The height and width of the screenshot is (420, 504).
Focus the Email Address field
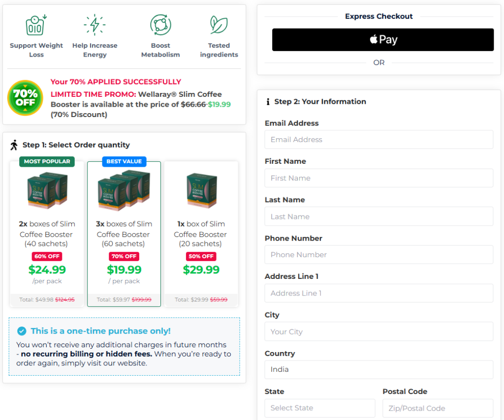pos(378,140)
